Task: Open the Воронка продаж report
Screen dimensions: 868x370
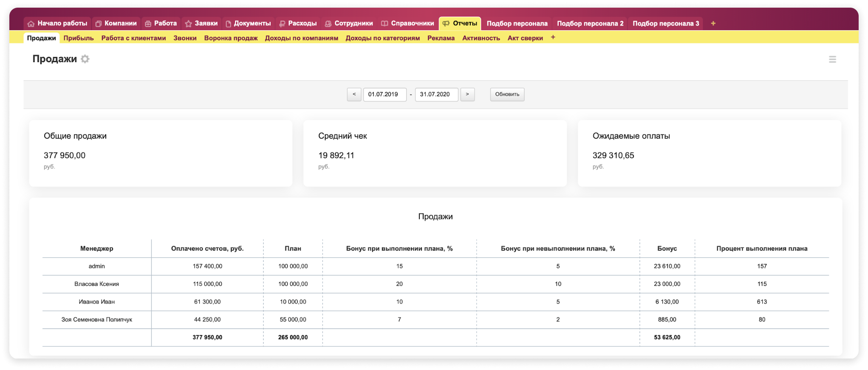Action: 231,38
